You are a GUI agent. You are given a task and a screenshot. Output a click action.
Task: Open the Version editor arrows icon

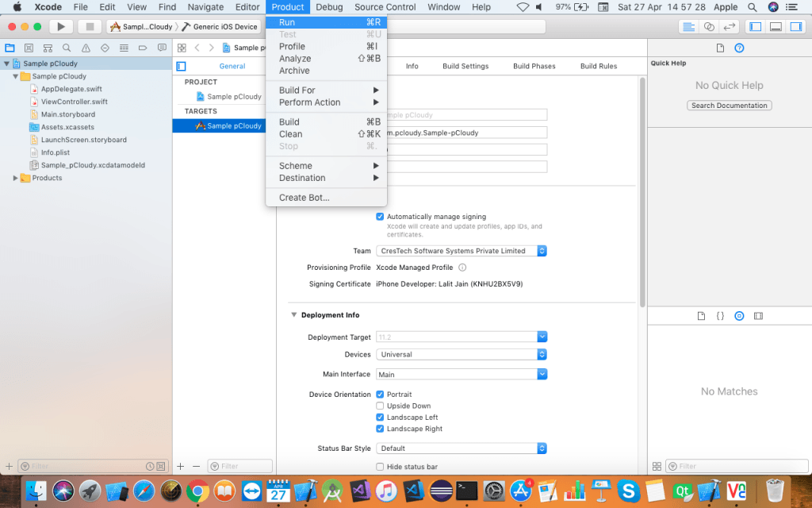[729, 26]
